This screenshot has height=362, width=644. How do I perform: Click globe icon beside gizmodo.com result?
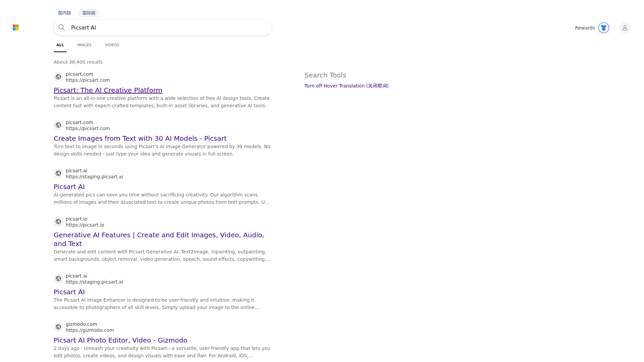(x=58, y=327)
